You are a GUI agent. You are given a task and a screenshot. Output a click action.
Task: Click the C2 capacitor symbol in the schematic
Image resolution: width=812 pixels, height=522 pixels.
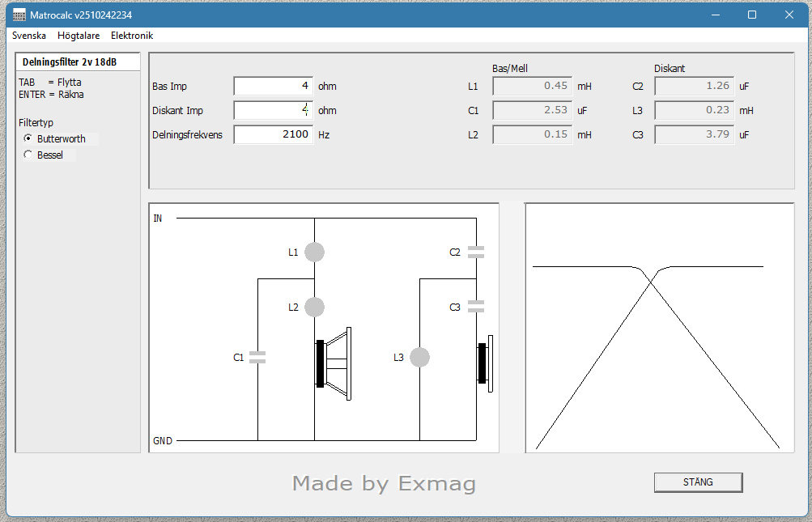[x=477, y=251]
